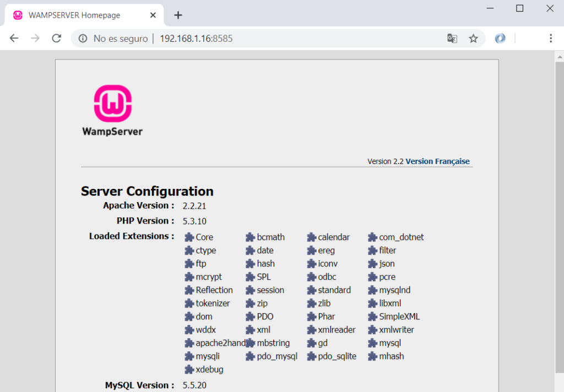Click the 'session' extension name
The image size is (564, 392).
tap(270, 290)
